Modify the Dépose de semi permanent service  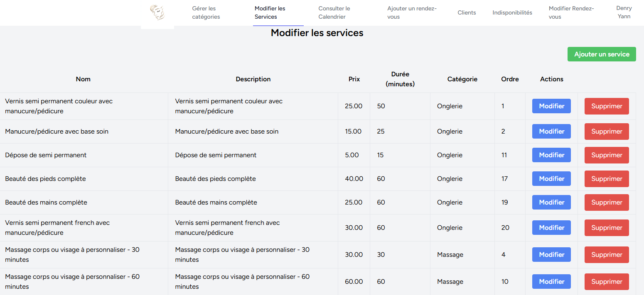(551, 155)
